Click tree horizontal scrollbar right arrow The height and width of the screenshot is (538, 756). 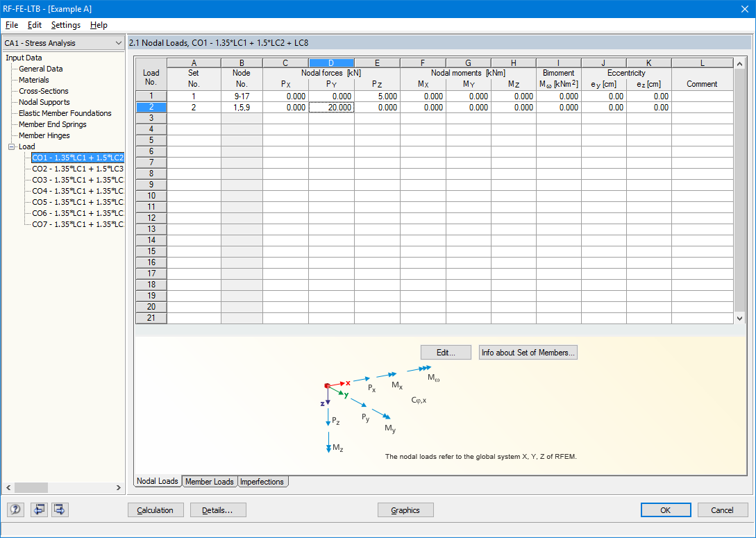tap(119, 488)
